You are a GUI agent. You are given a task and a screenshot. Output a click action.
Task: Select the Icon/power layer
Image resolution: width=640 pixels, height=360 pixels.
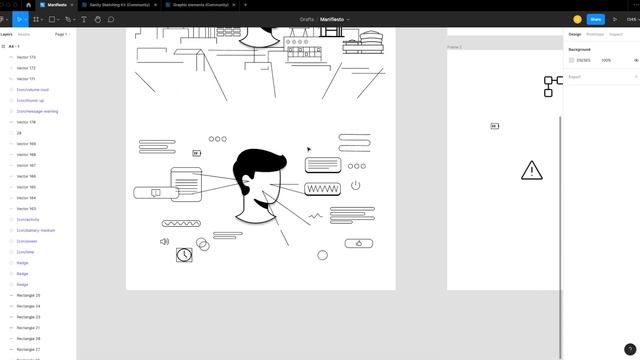[27, 241]
